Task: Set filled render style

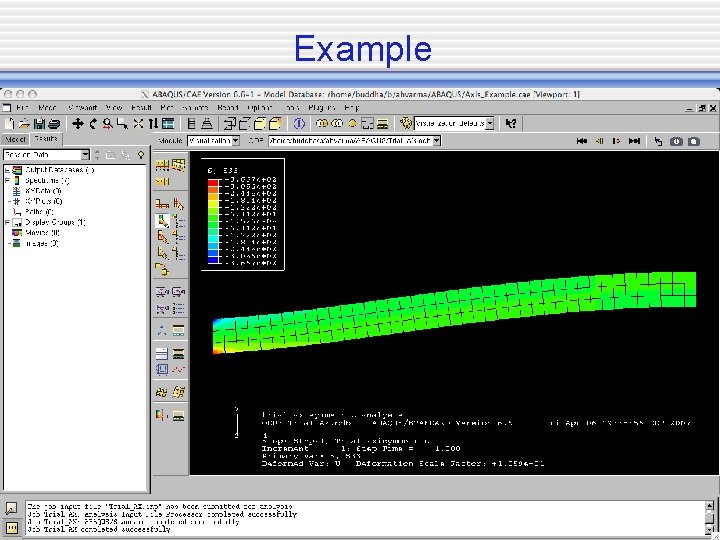Action: coord(260,123)
